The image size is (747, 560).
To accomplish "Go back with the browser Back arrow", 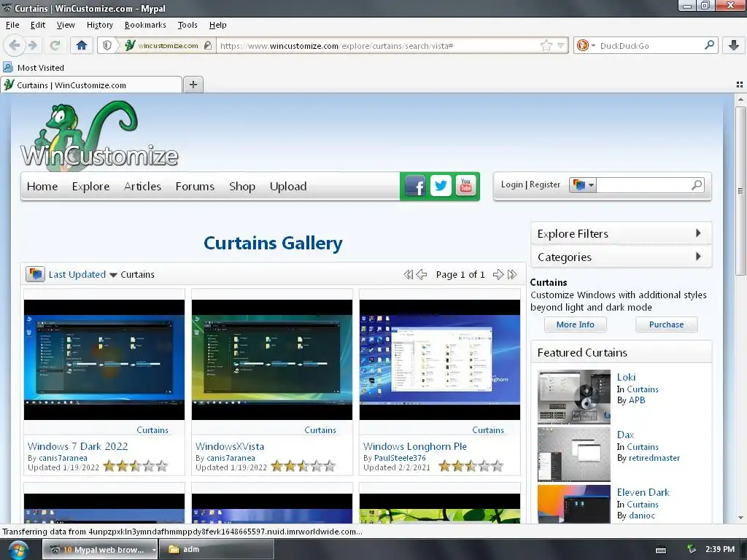I will 15,45.
